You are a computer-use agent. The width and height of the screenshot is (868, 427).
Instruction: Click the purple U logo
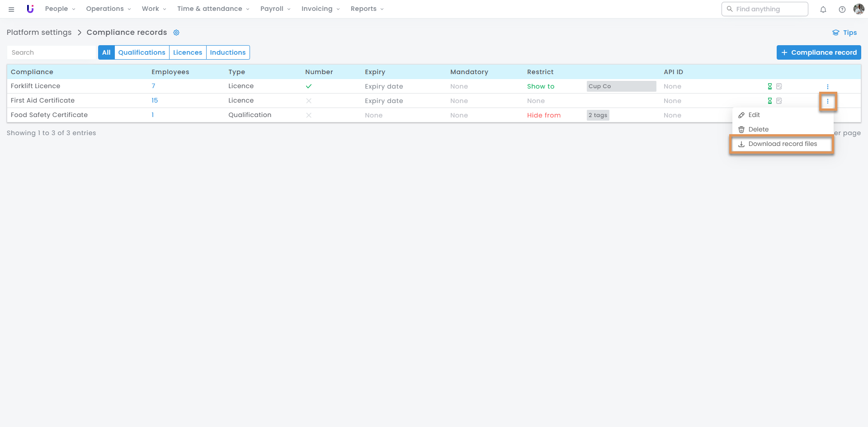click(x=30, y=9)
